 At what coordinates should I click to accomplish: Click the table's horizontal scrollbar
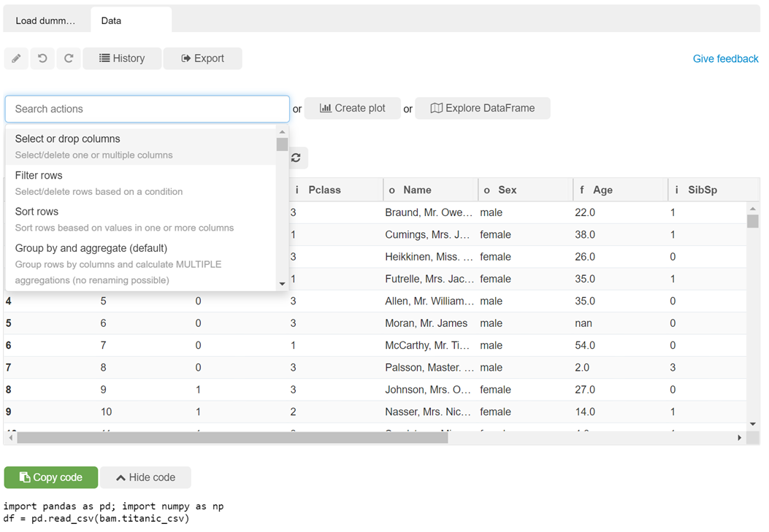(232, 438)
